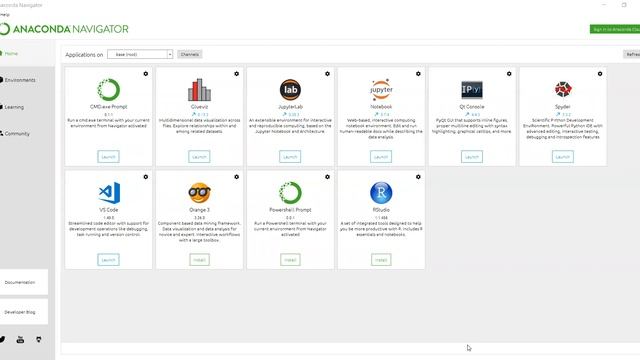Open the Community tab
The height and width of the screenshot is (360, 640).
(x=17, y=133)
